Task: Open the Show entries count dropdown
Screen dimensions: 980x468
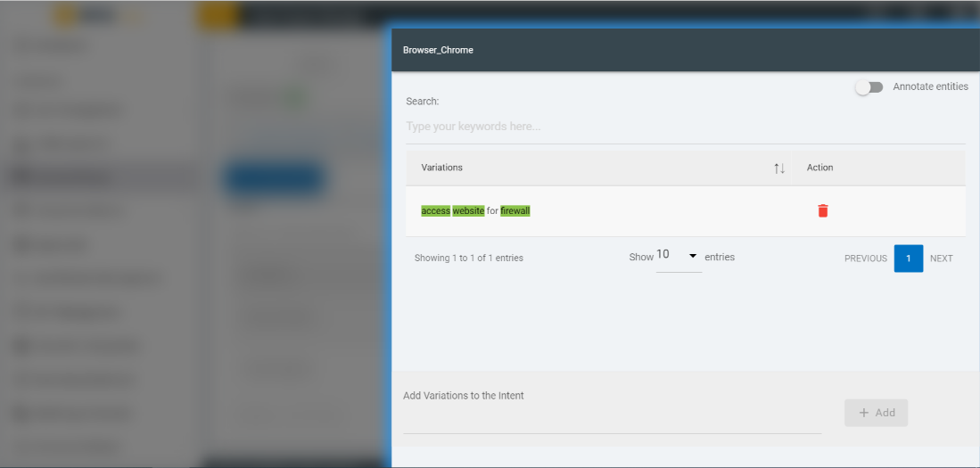Action: (x=679, y=257)
